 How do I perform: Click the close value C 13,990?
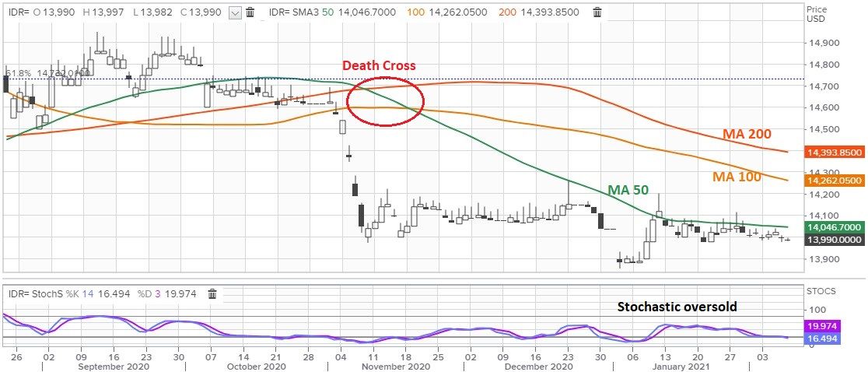tap(202, 12)
